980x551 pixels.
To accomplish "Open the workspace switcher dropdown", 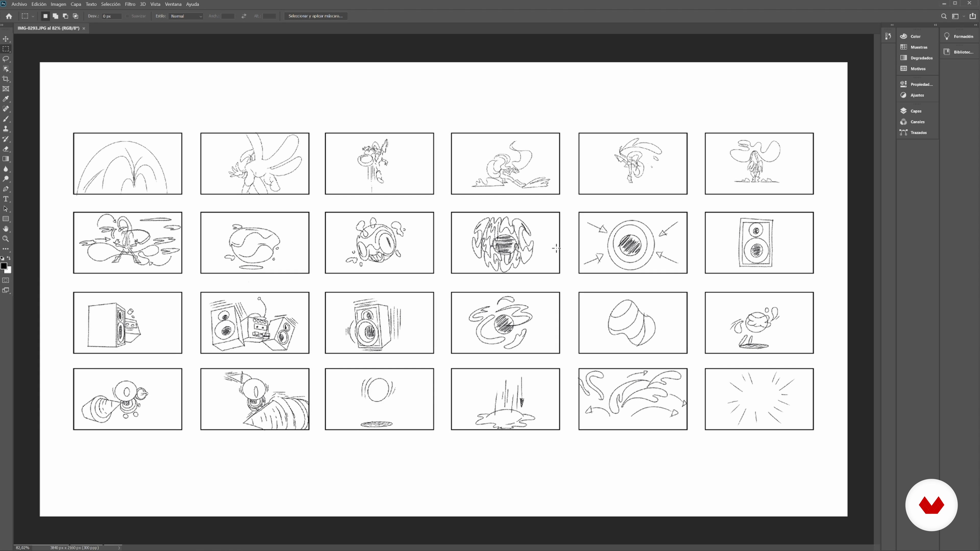I will pyautogui.click(x=958, y=16).
